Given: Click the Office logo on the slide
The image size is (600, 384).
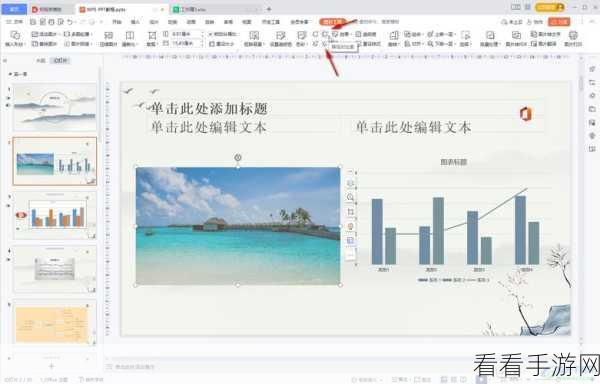Looking at the screenshot, I should click(x=525, y=114).
